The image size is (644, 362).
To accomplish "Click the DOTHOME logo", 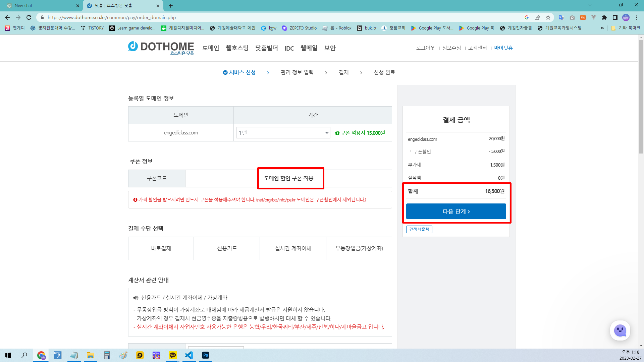I will [161, 48].
